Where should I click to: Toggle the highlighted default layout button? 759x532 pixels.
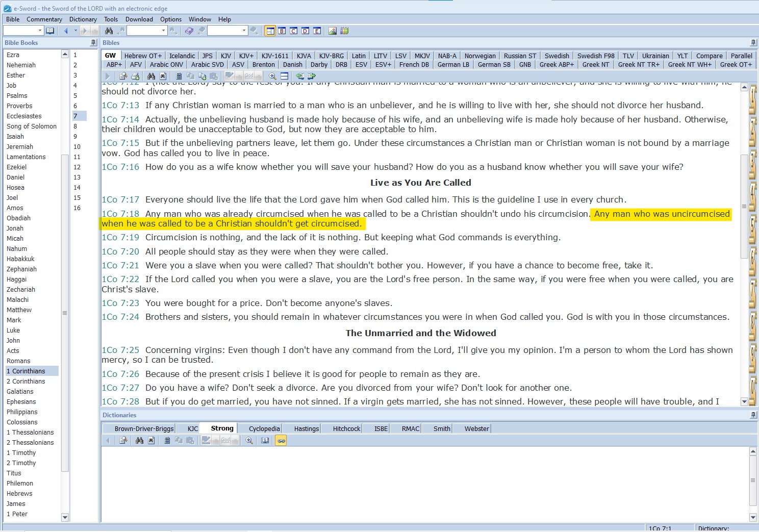point(270,31)
